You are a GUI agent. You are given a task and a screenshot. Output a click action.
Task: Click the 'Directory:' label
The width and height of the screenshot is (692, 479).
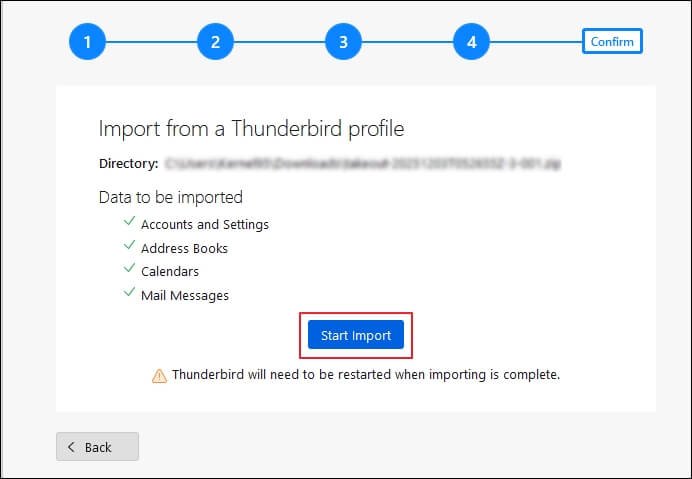(128, 163)
